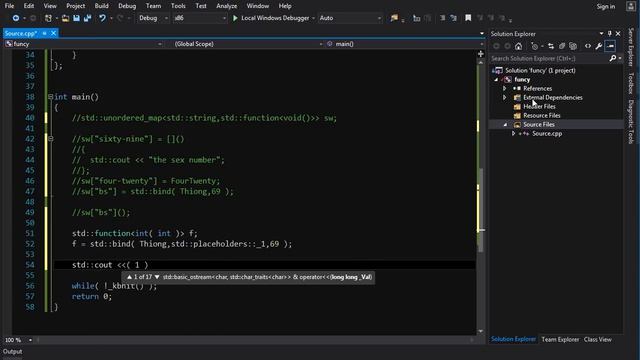Undo last edit with Undo icon

click(102, 18)
